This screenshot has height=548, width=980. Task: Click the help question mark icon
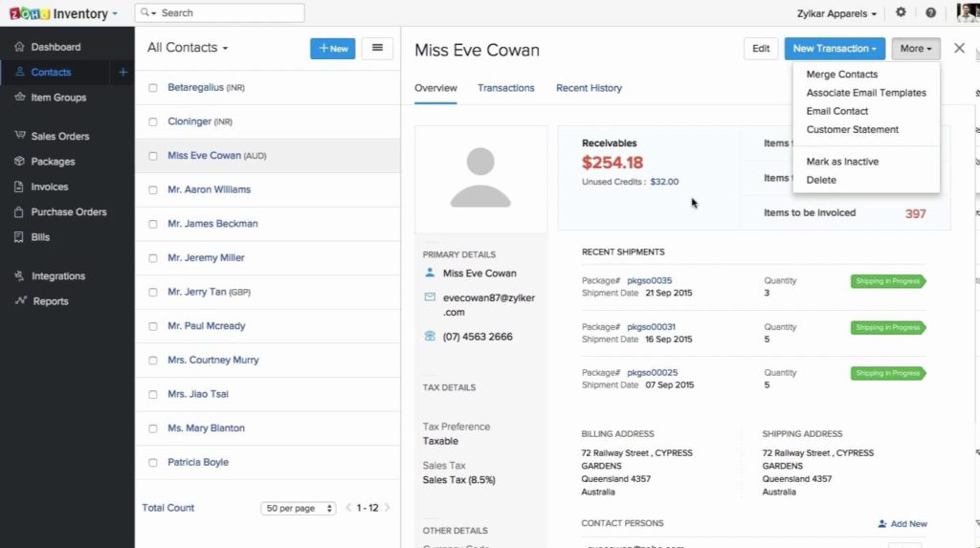[930, 13]
